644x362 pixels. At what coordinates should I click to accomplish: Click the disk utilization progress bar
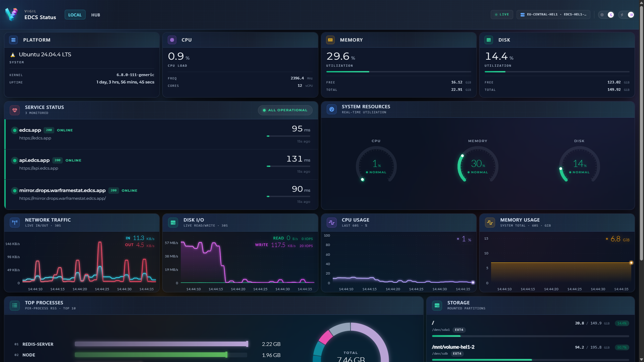557,72
